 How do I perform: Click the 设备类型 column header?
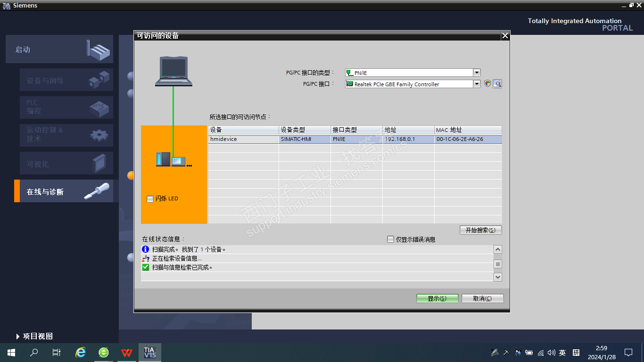click(305, 130)
